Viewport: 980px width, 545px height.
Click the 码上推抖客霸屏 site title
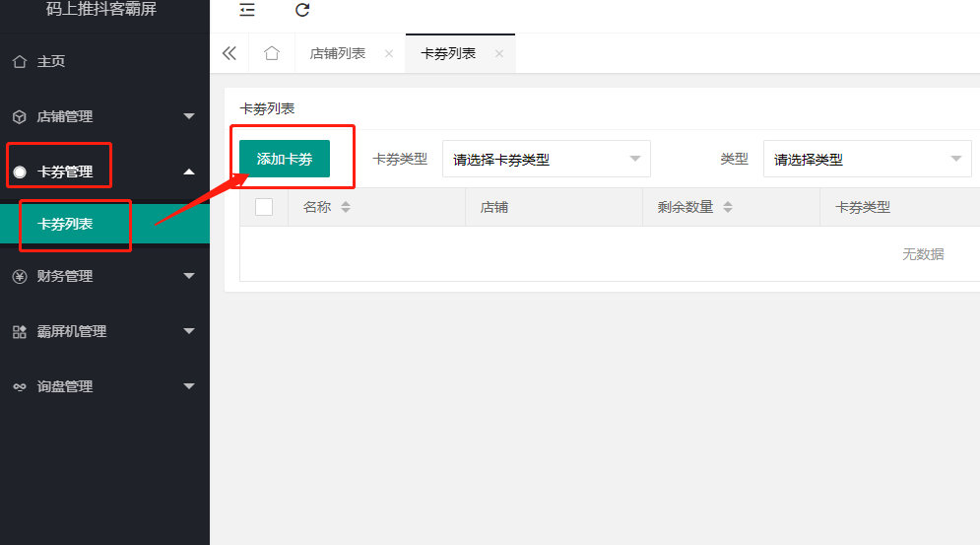[x=101, y=9]
